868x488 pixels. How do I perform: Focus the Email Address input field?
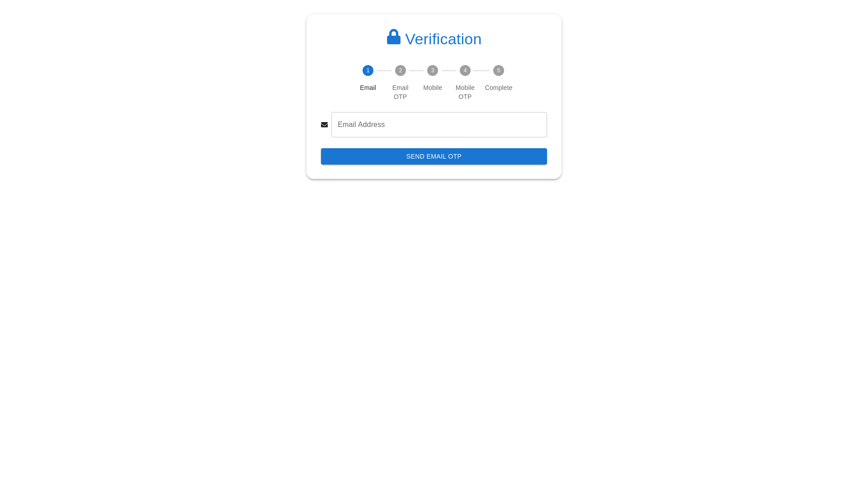[439, 125]
